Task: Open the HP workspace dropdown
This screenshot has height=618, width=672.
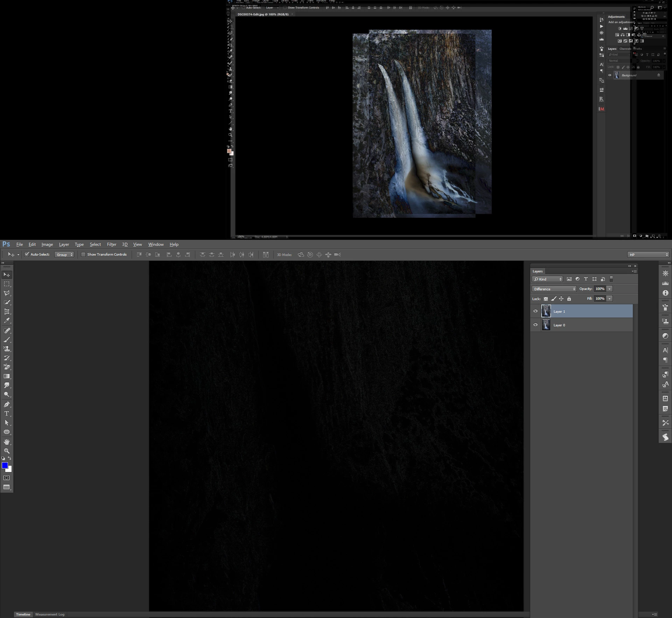Action: (648, 255)
